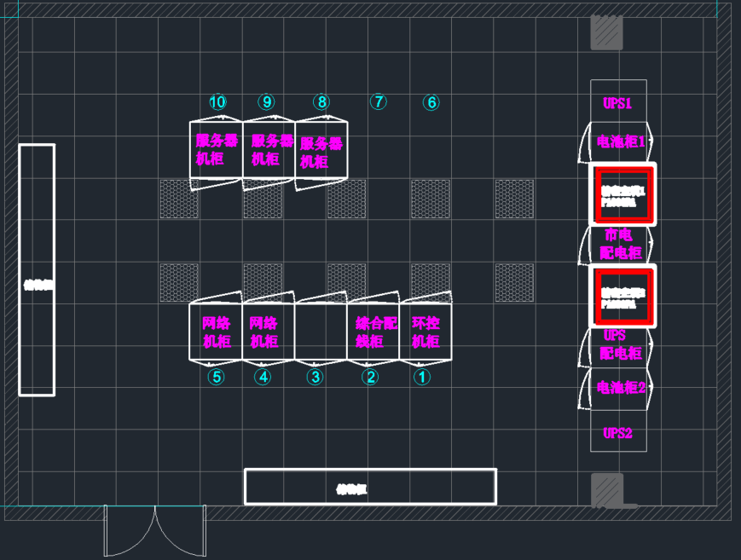741x560 pixels.
Task: Pick circled number 6 marker
Action: tap(431, 103)
